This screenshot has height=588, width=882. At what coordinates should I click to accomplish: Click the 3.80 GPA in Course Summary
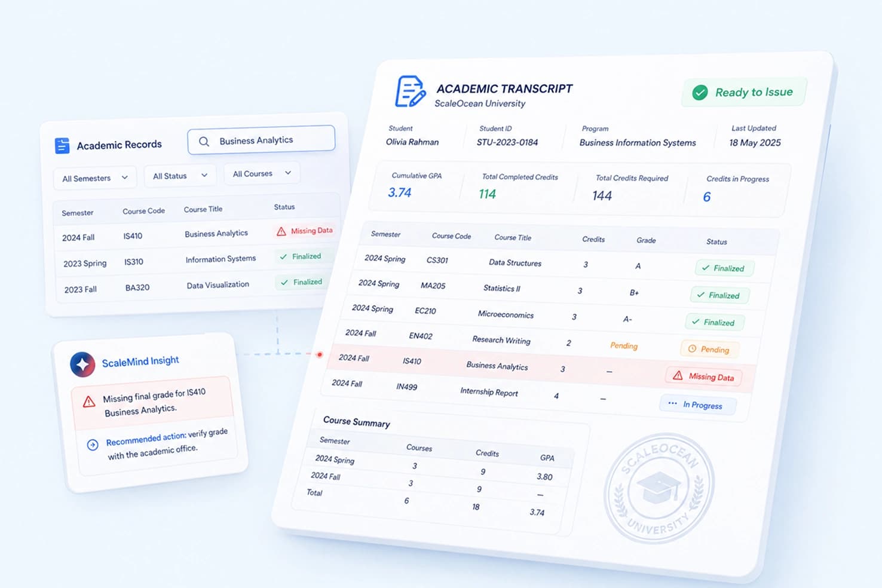tap(544, 476)
